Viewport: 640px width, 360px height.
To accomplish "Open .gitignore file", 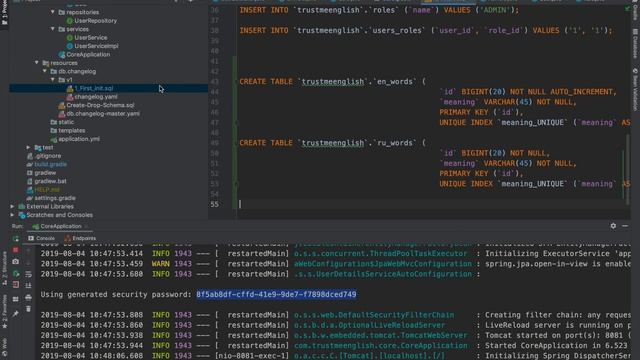I will (x=44, y=156).
